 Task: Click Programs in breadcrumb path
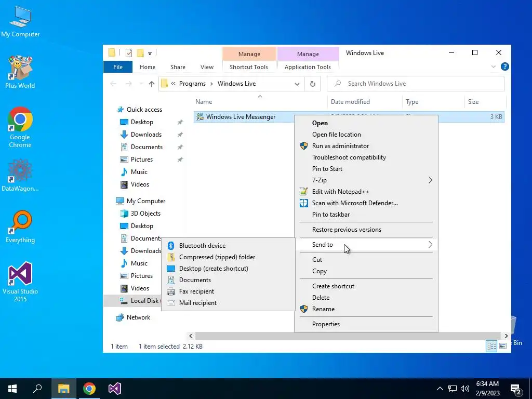click(192, 84)
